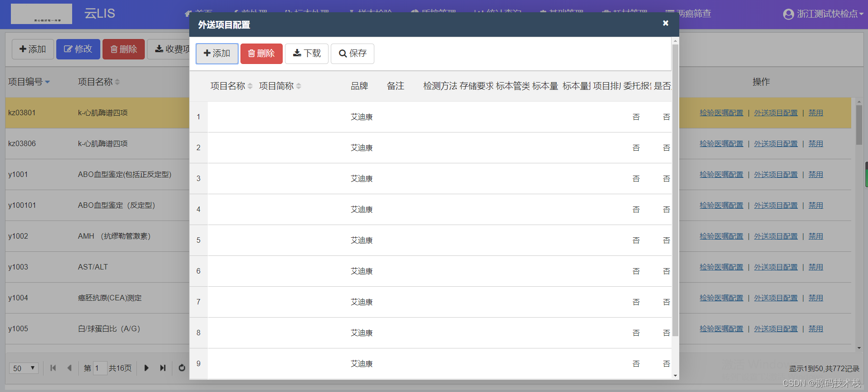Select the AST/ALT row
The height and width of the screenshot is (392, 868).
pos(97,267)
